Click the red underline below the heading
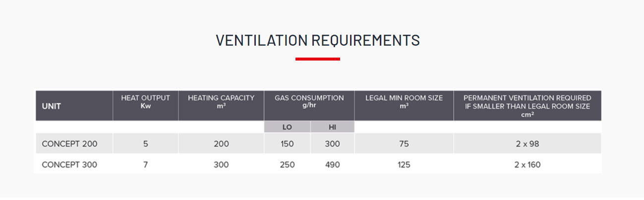Image resolution: width=644 pixels, height=200 pixels. (318, 59)
